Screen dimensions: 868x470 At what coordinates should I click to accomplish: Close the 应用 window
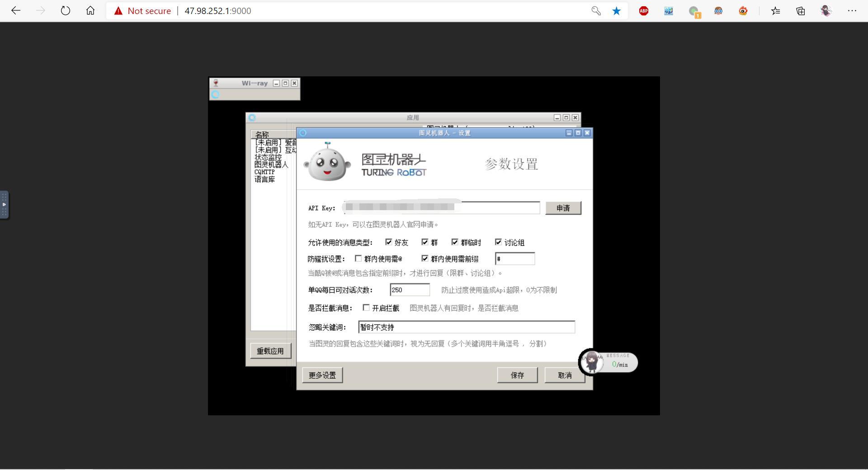tap(575, 117)
